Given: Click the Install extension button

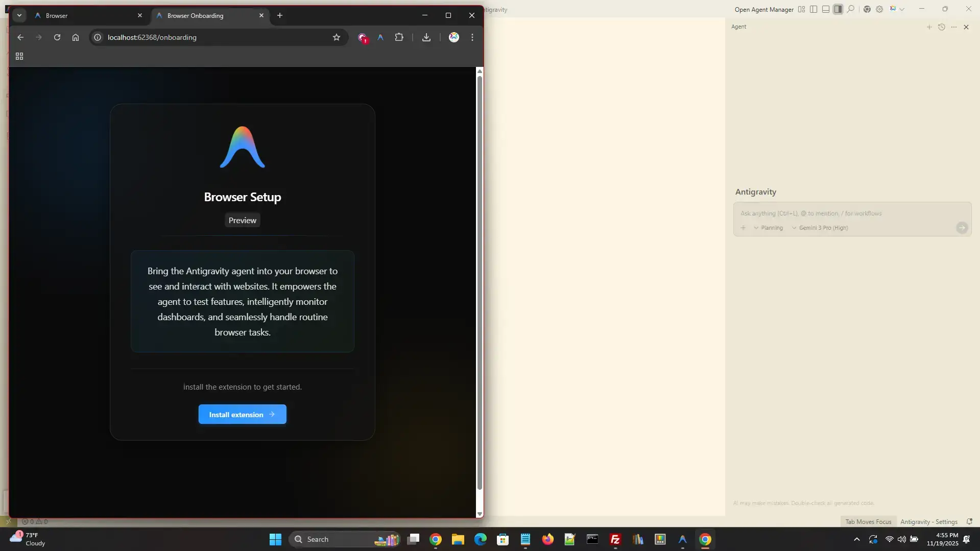Looking at the screenshot, I should 242,414.
